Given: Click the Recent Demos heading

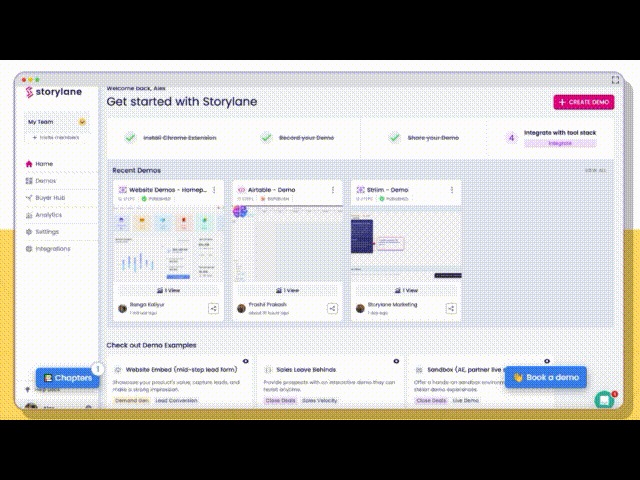Looking at the screenshot, I should pyautogui.click(x=136, y=171).
